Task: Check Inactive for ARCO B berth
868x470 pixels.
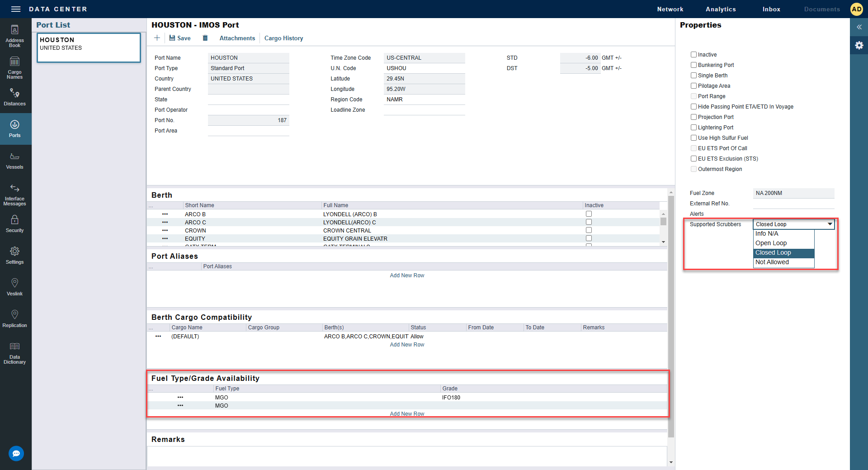Action: (x=589, y=214)
